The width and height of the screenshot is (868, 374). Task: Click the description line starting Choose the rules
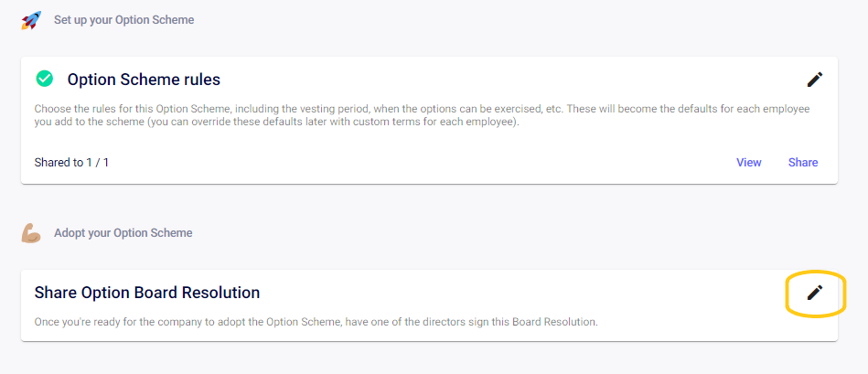(422, 109)
